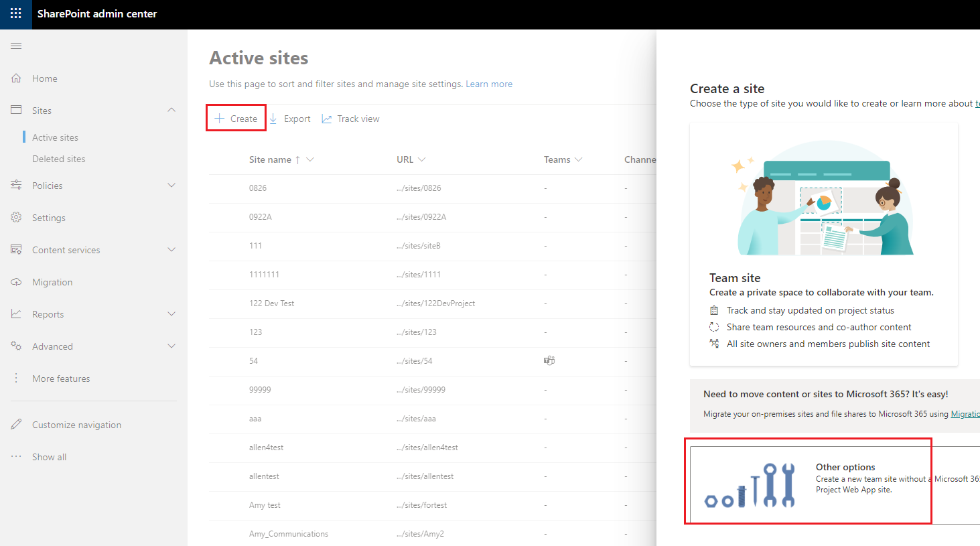Click the Track view button label
Screen dimensions: 980x546
tap(358, 119)
